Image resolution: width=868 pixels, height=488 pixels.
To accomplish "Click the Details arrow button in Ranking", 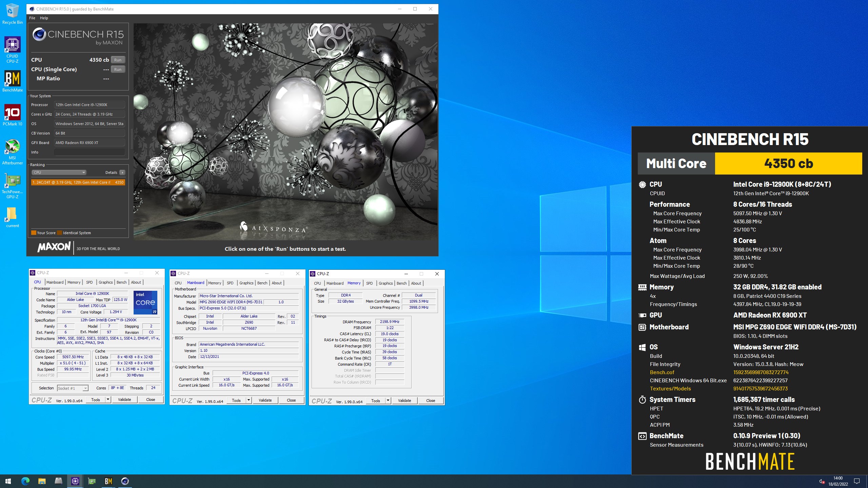I will [122, 172].
